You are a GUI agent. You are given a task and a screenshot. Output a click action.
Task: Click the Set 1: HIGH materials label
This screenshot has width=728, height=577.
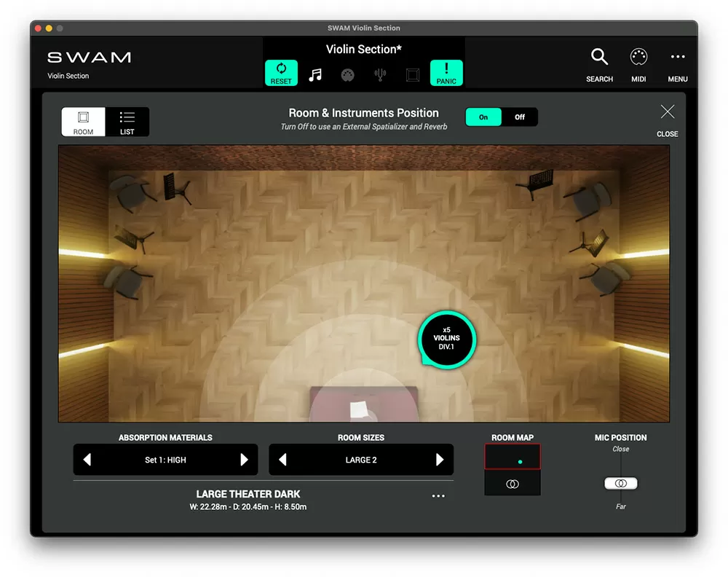(165, 459)
